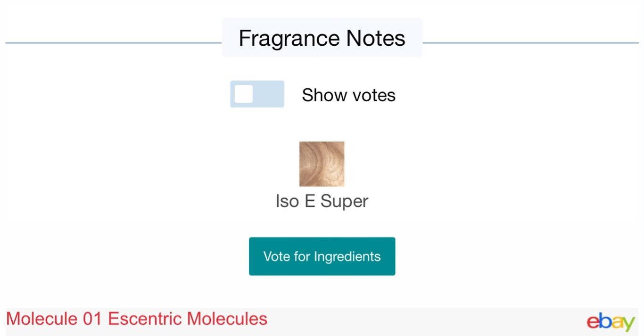Click the word Ingredients on the teal button

click(x=347, y=256)
